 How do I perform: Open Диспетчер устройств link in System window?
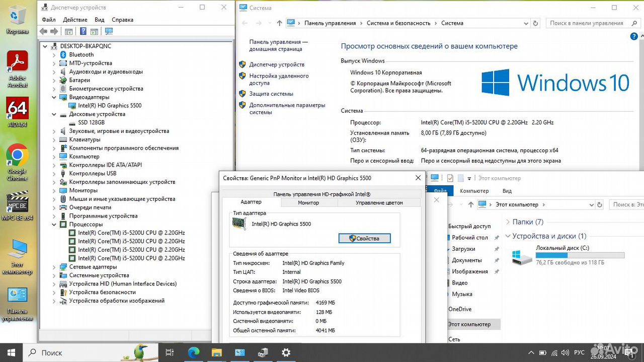point(277,64)
